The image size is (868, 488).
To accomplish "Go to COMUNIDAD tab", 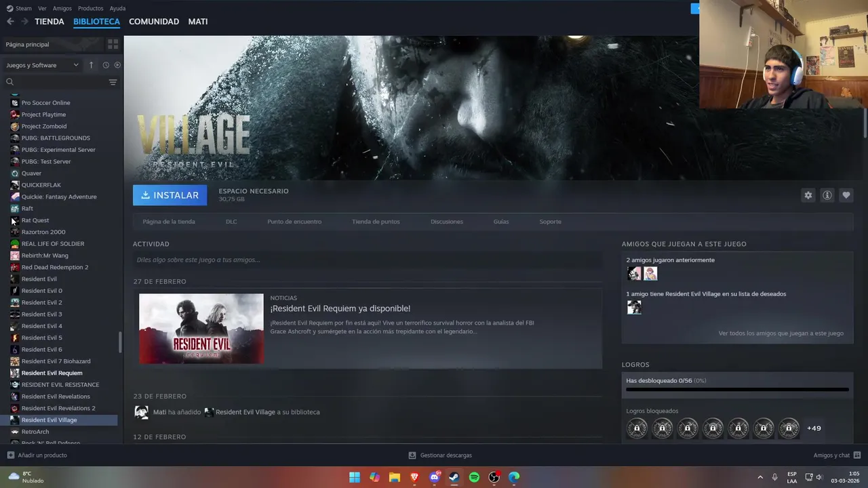I will pyautogui.click(x=154, y=22).
